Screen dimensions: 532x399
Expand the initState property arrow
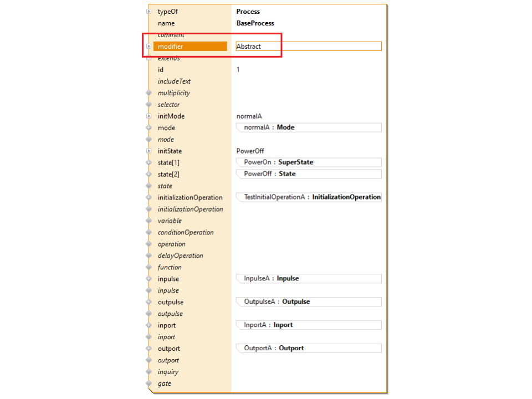point(149,151)
